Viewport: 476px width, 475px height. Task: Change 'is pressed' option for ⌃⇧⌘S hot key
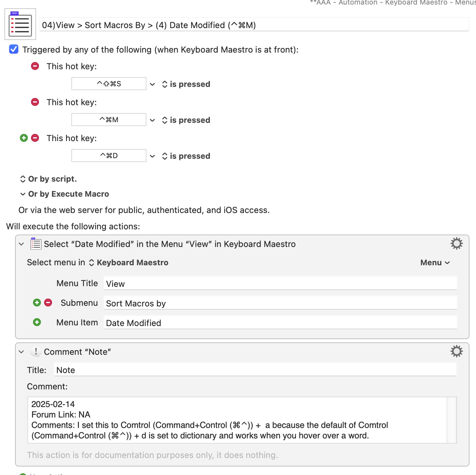coord(186,84)
